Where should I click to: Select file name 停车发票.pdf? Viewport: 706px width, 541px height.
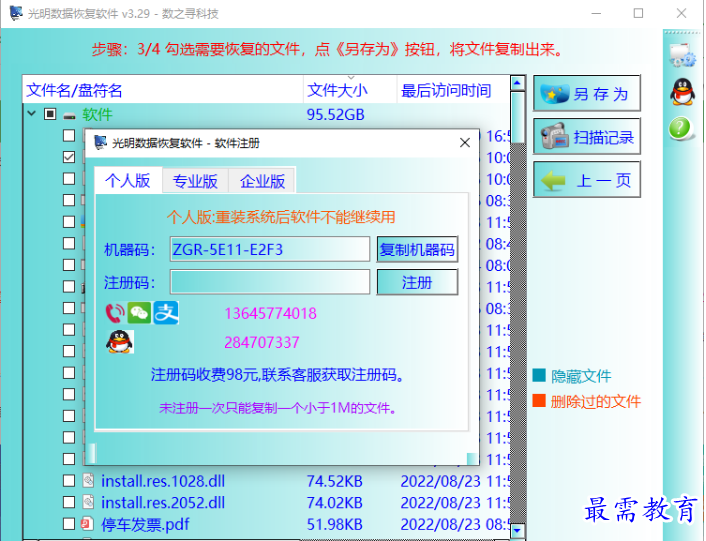click(145, 524)
